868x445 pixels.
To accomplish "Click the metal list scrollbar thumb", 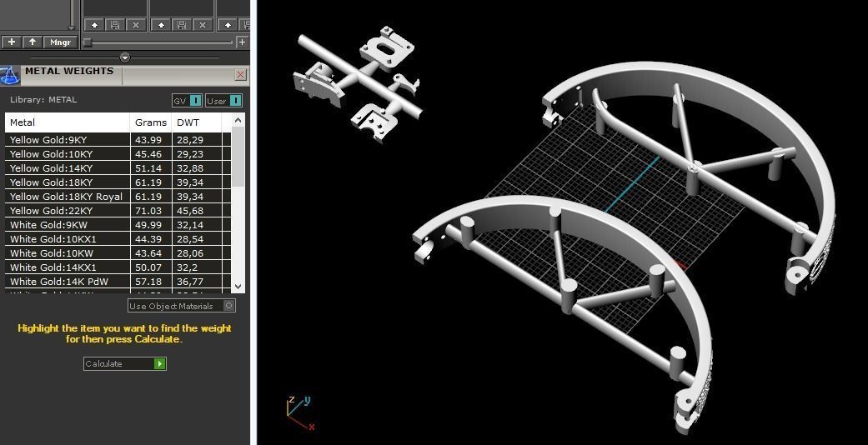I will pos(238,156).
